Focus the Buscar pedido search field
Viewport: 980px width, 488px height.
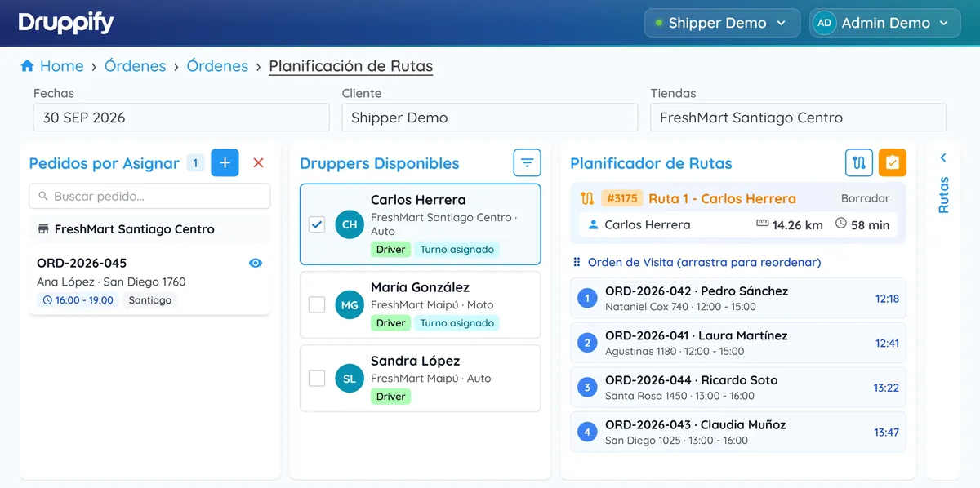click(150, 197)
